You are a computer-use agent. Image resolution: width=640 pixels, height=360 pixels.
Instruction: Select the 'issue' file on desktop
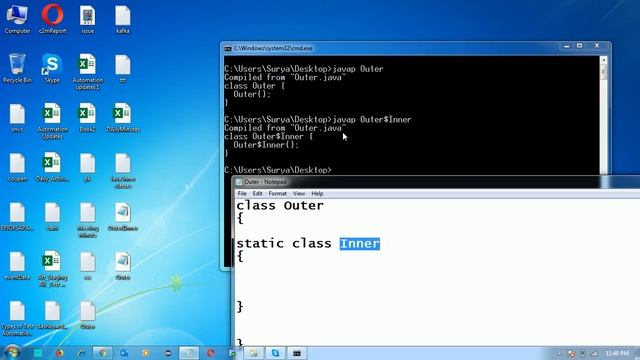tap(87, 19)
